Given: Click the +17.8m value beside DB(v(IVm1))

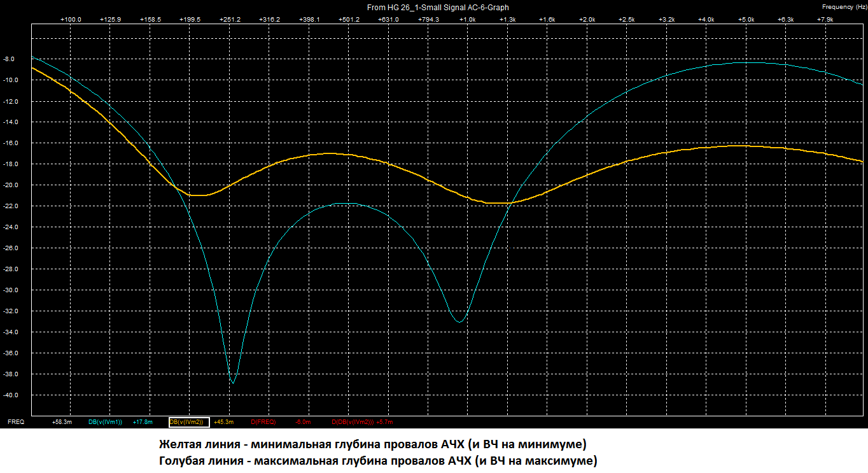Looking at the screenshot, I should 142,421.
